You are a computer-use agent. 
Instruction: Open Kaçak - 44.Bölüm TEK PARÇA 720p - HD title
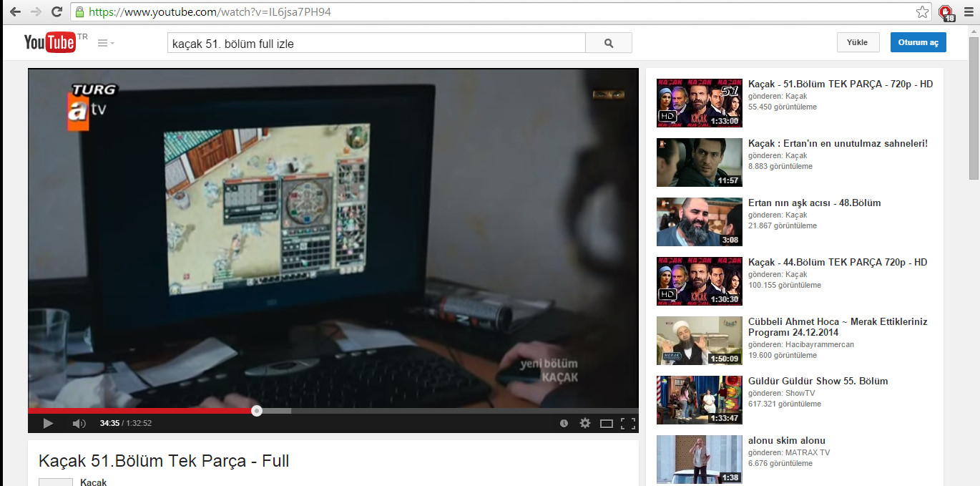(838, 262)
